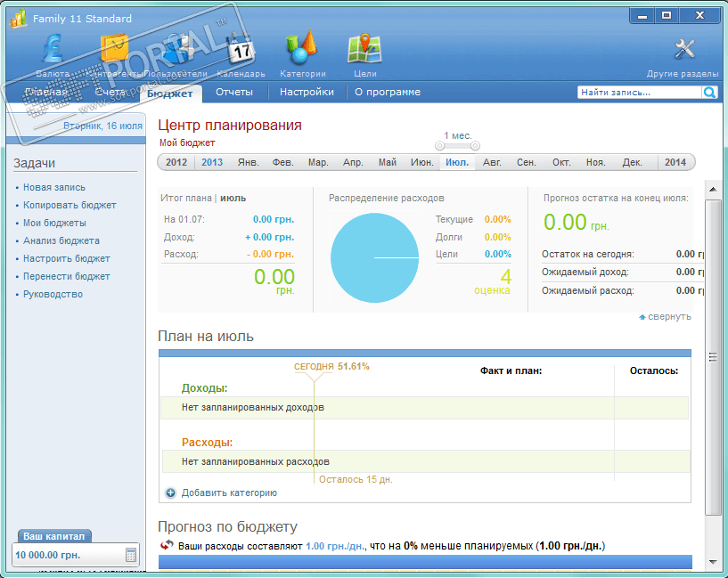Select month Мар. in timeline

tap(318, 162)
